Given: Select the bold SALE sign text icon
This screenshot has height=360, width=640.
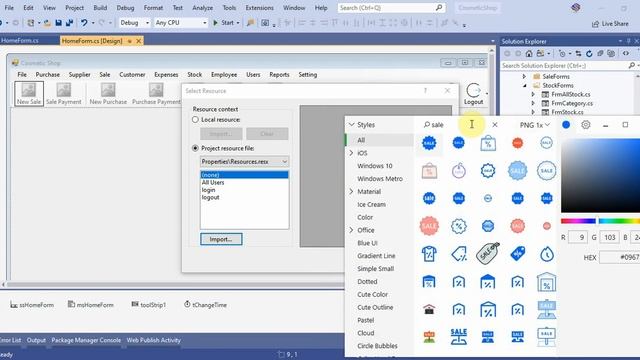Looking at the screenshot, I should (x=458, y=337).
